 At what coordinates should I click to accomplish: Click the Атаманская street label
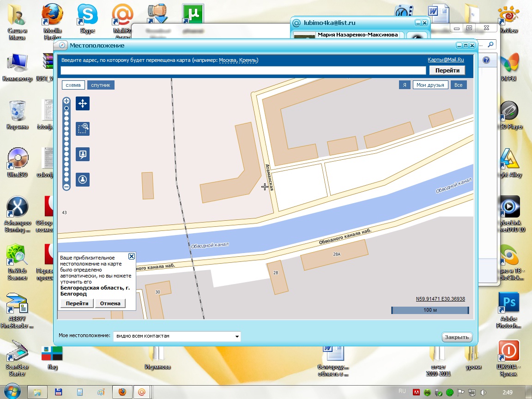(x=269, y=177)
